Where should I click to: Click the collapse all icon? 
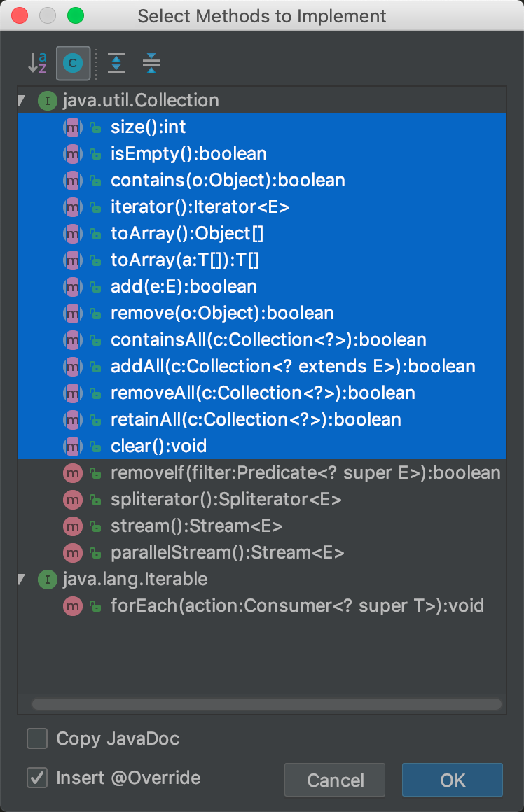[x=151, y=64]
